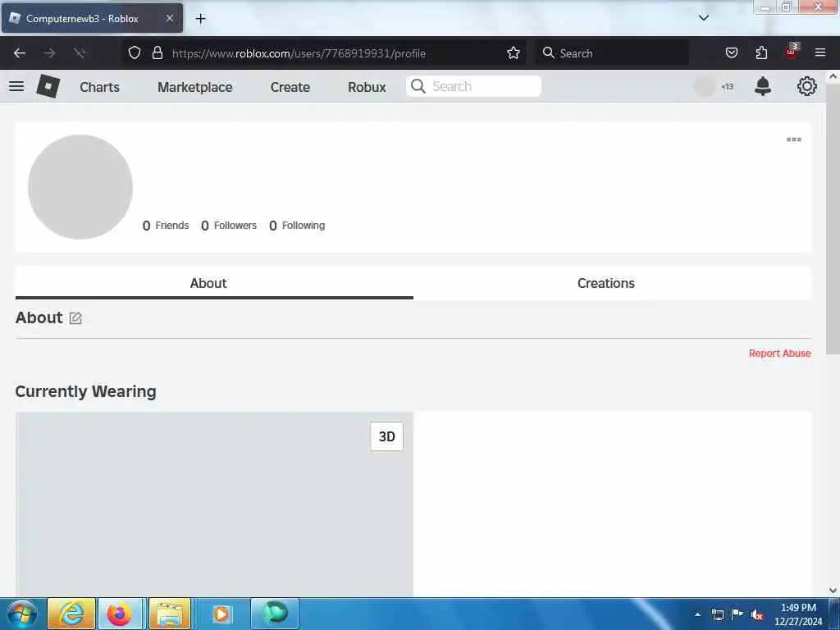The image size is (840, 630).
Task: Click the profile avatar placeholder circle
Action: point(80,186)
